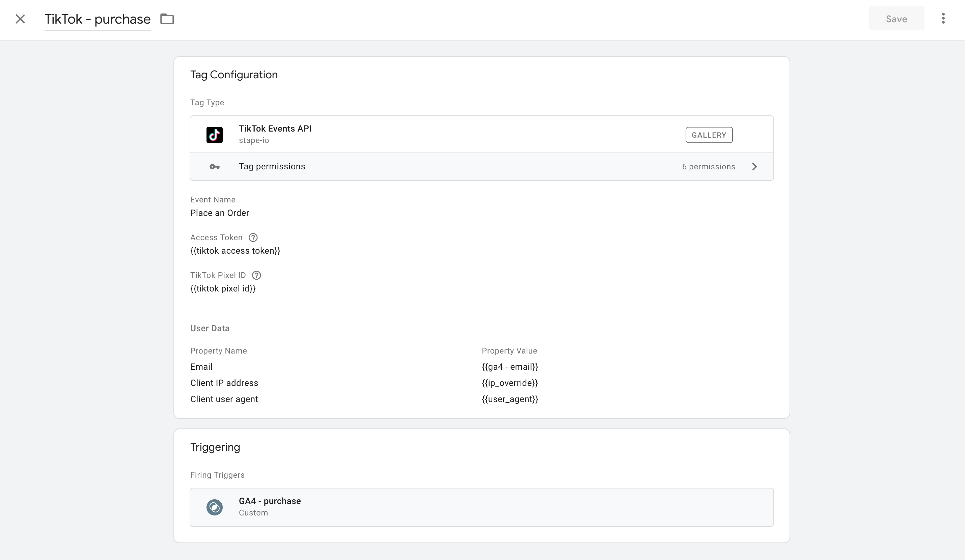Click the 'Email' property name
The image size is (965, 560).
201,367
